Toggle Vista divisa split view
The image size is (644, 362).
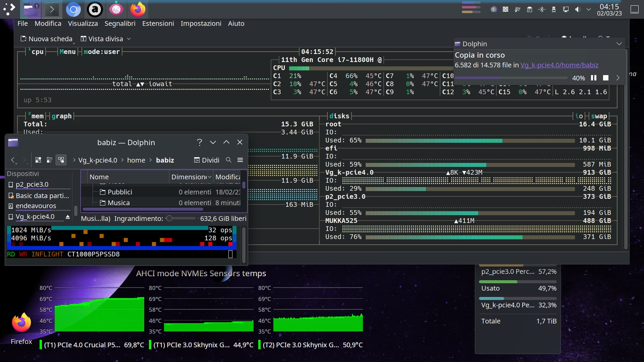click(x=102, y=39)
